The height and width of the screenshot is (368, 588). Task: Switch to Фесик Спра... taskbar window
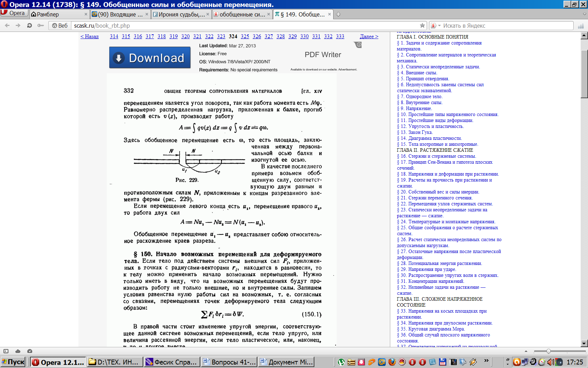click(172, 362)
